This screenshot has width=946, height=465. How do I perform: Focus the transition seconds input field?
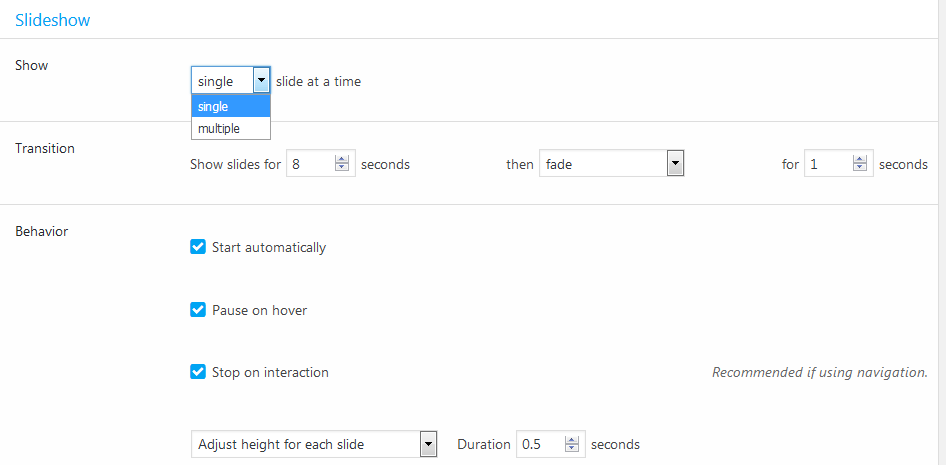pos(828,164)
